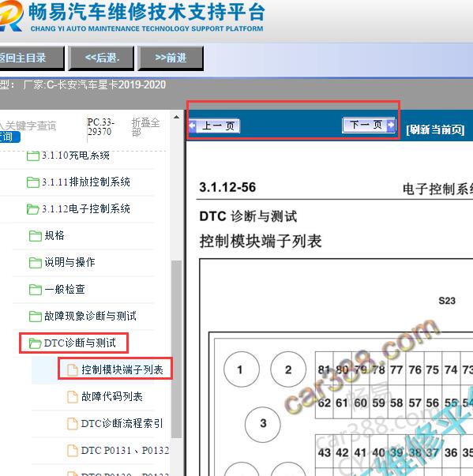Click the S23 connector label
Screen dimensions: 473x476
tap(447, 301)
